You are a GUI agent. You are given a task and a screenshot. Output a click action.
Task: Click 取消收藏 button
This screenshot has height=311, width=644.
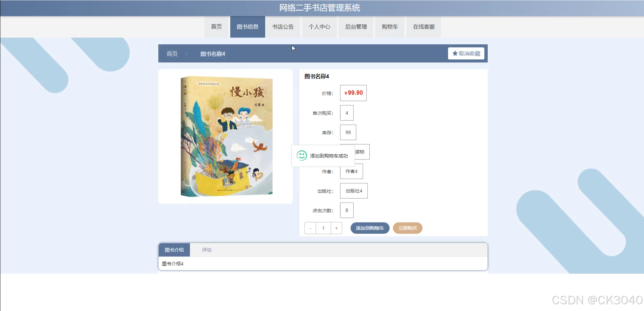point(466,54)
